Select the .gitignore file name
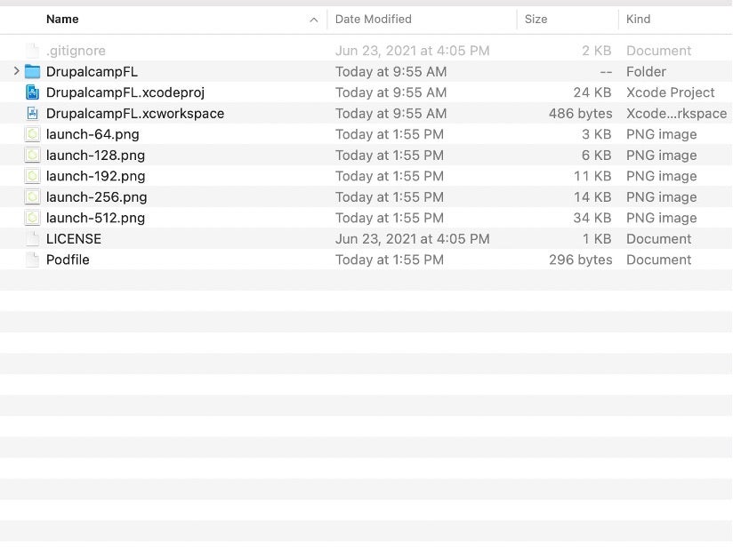This screenshot has height=560, width=733. click(76, 52)
